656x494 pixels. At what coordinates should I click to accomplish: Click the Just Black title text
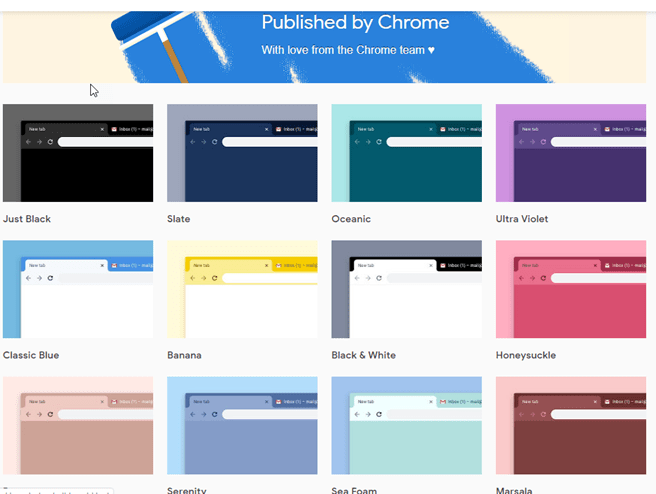(27, 219)
